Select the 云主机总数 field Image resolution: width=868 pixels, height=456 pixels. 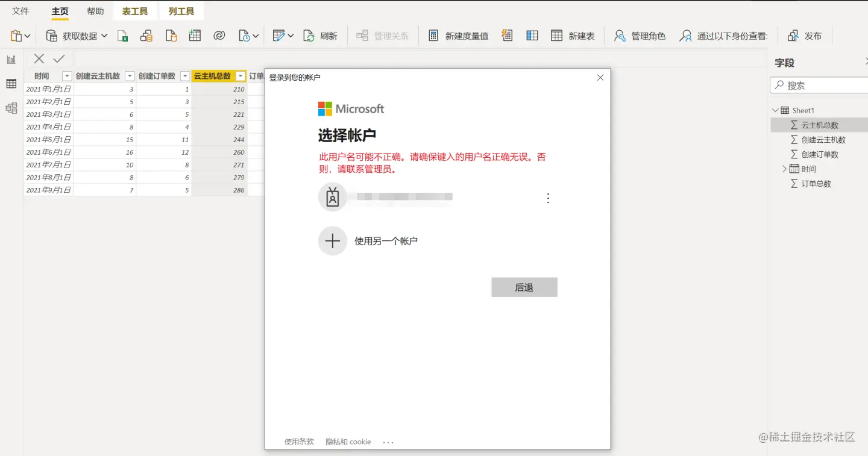coord(819,125)
